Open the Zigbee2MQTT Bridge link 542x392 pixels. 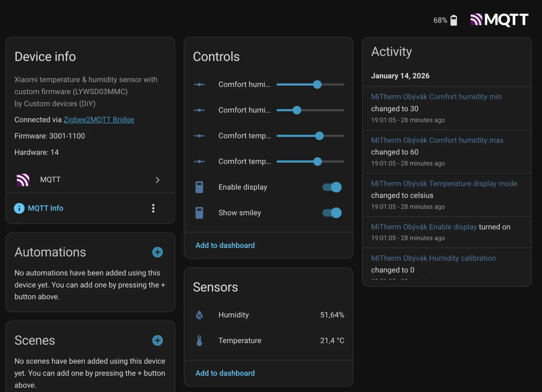99,120
